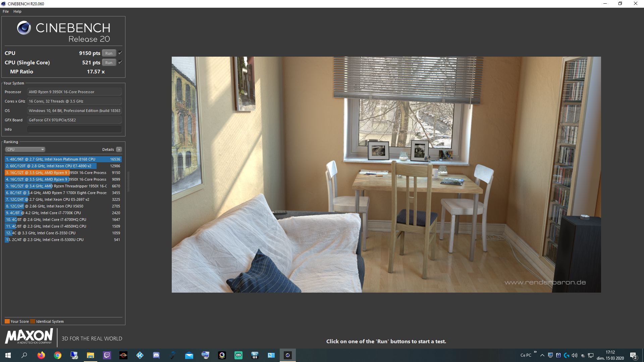Viewport: 644px width, 362px height.
Task: Launch AMD Ryzen Master from taskbar
Action: (123, 355)
